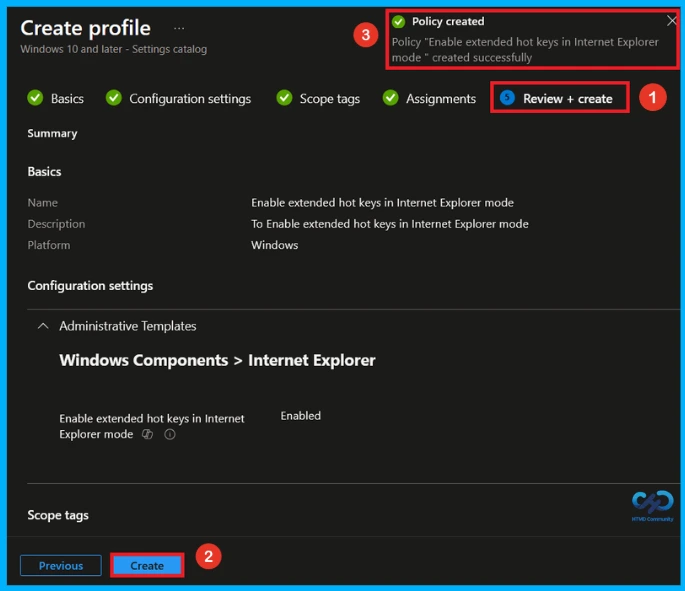Click the 'created successfully' notification message

click(x=525, y=50)
